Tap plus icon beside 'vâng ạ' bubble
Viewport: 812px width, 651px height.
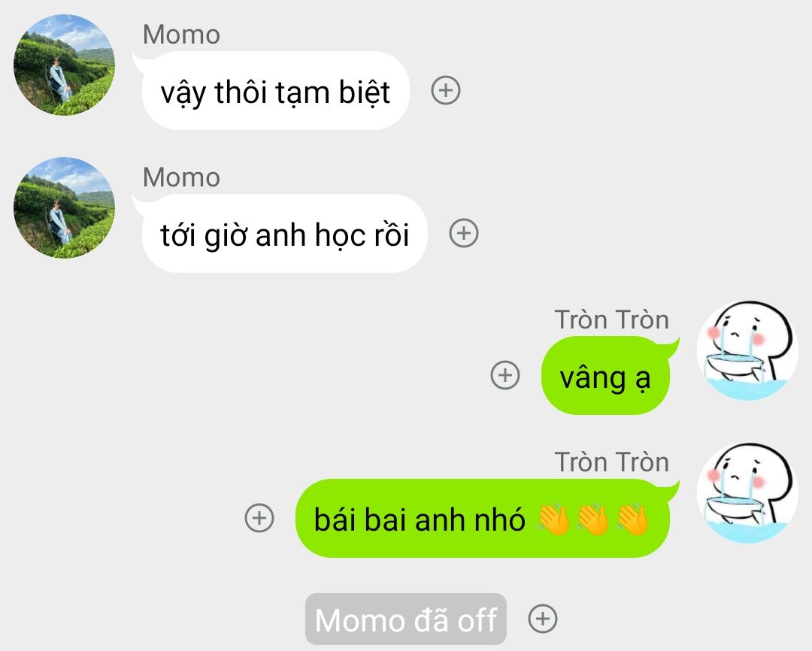505,375
